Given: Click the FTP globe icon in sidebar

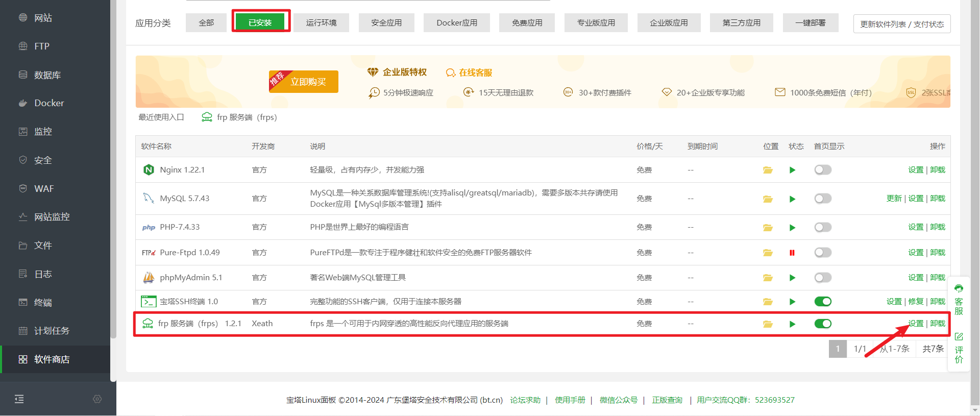Looking at the screenshot, I should pyautogui.click(x=23, y=46).
